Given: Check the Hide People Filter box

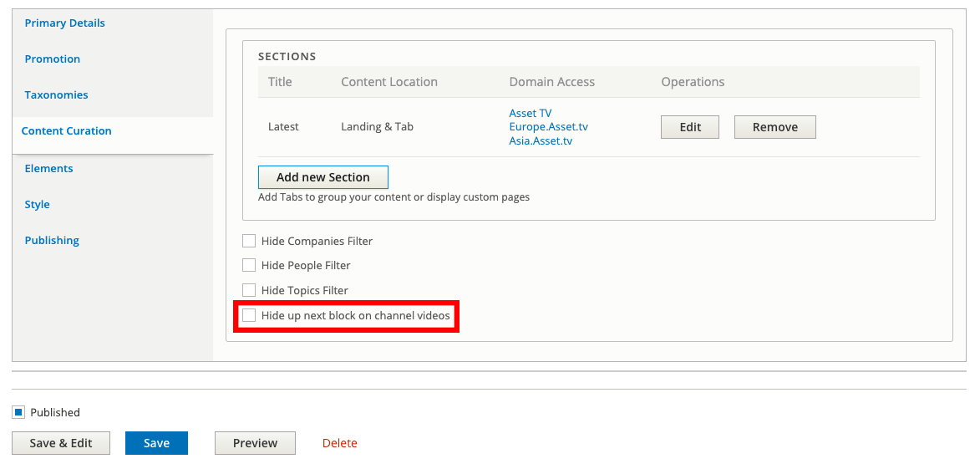Looking at the screenshot, I should 249,265.
